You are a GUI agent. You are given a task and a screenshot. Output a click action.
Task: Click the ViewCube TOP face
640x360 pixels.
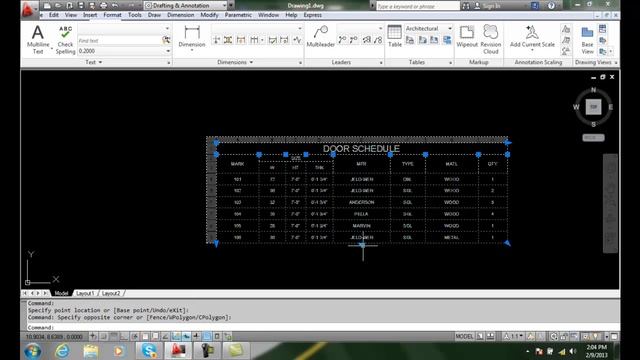click(x=593, y=107)
